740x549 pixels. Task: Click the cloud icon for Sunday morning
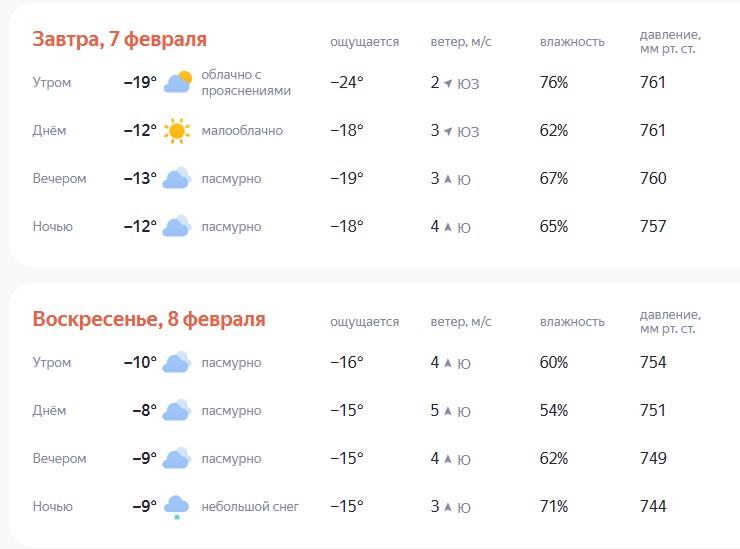pyautogui.click(x=177, y=362)
